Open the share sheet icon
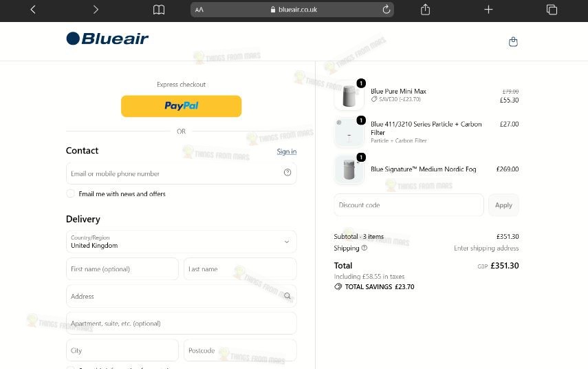Screen dimensions: 588x369 click(425, 10)
